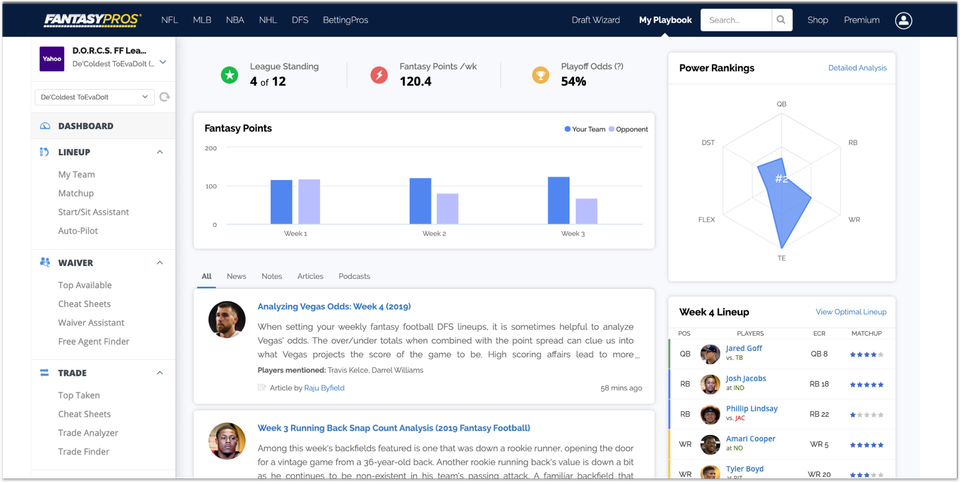Screen dimensions: 960x482
Task: Go to My Playbook
Action: pos(666,20)
